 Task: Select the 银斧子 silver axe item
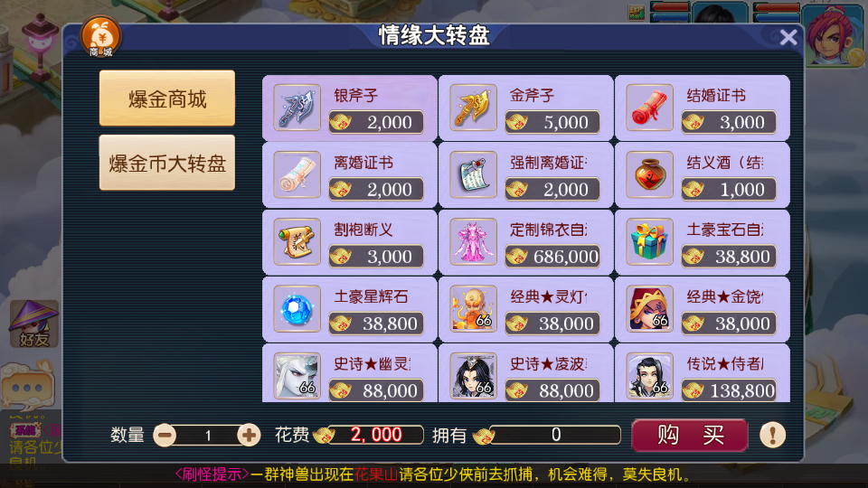pyautogui.click(x=349, y=108)
